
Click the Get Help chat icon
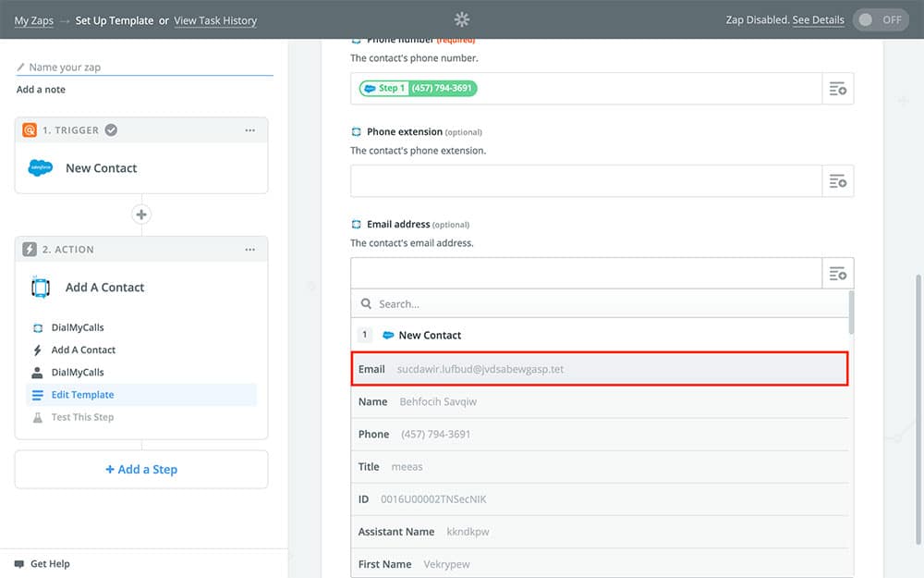(19, 563)
